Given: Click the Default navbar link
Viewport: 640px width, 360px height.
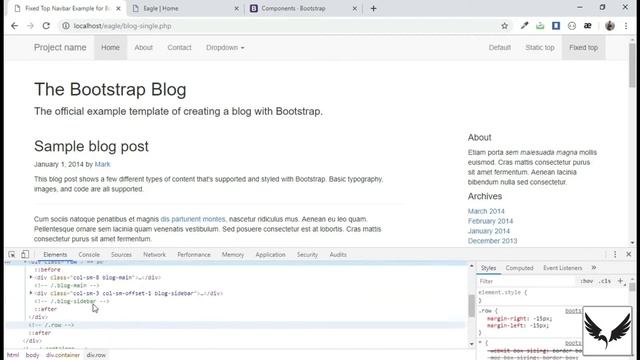Looking at the screenshot, I should [500, 47].
